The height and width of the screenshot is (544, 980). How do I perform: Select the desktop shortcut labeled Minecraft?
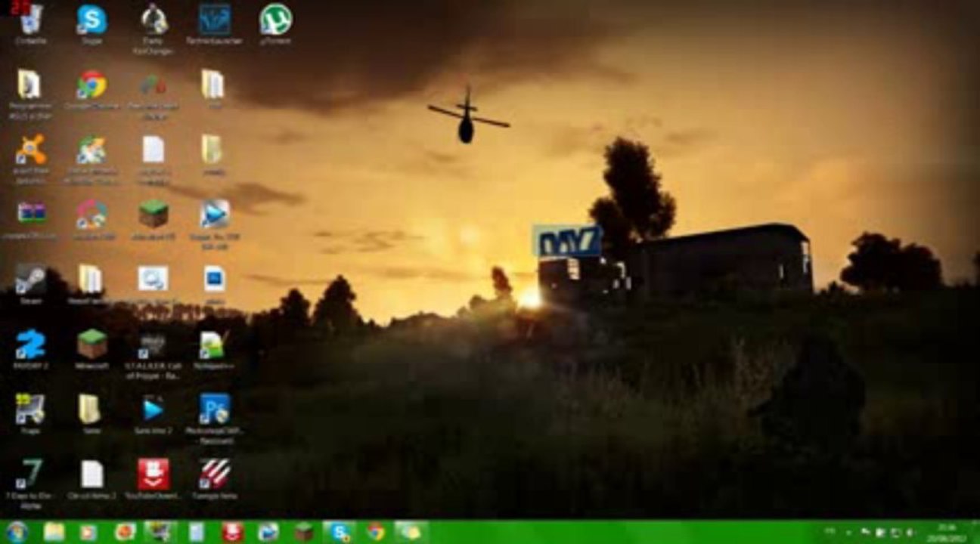tap(91, 345)
